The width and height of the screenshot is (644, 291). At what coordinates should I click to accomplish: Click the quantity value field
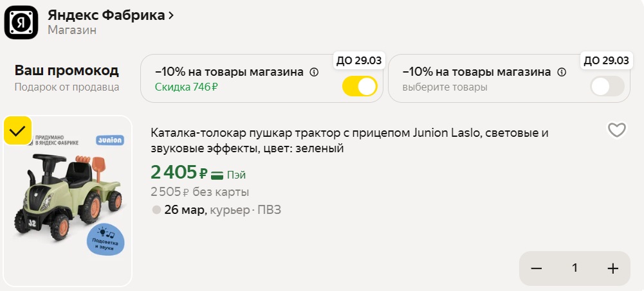coord(575,269)
